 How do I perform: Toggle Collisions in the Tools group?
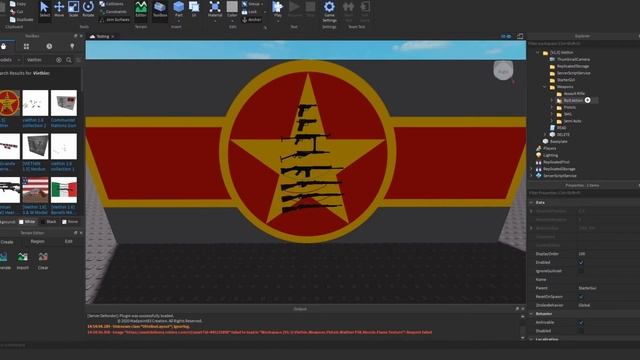pyautogui.click(x=111, y=4)
